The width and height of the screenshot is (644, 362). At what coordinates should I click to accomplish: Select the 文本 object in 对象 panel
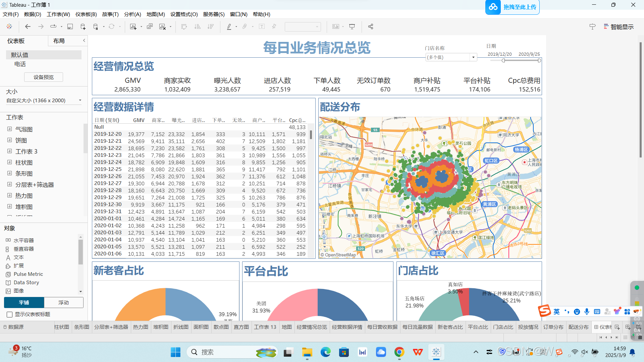(18, 257)
